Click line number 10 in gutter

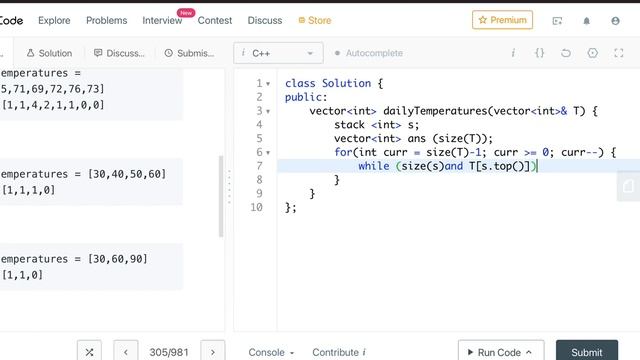pyautogui.click(x=257, y=207)
